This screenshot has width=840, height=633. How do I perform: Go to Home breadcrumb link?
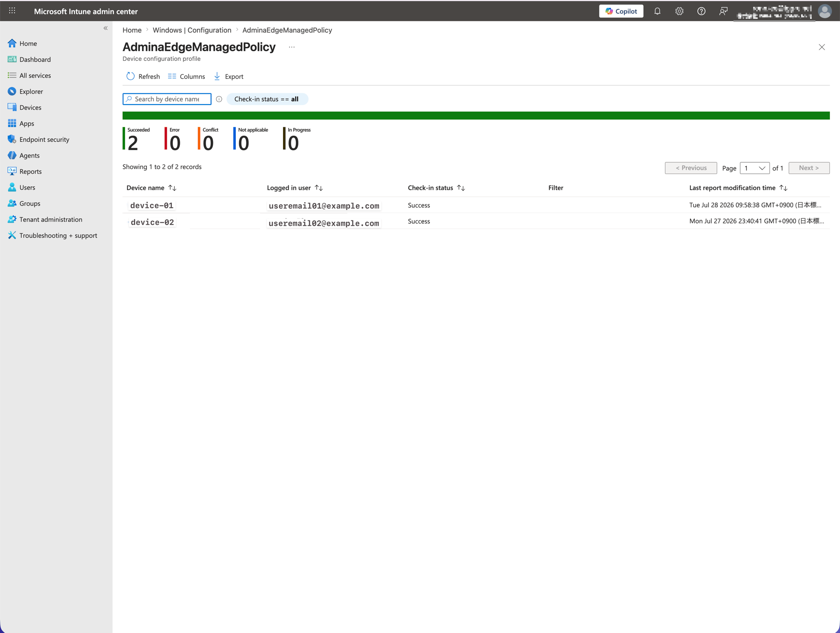tap(132, 30)
